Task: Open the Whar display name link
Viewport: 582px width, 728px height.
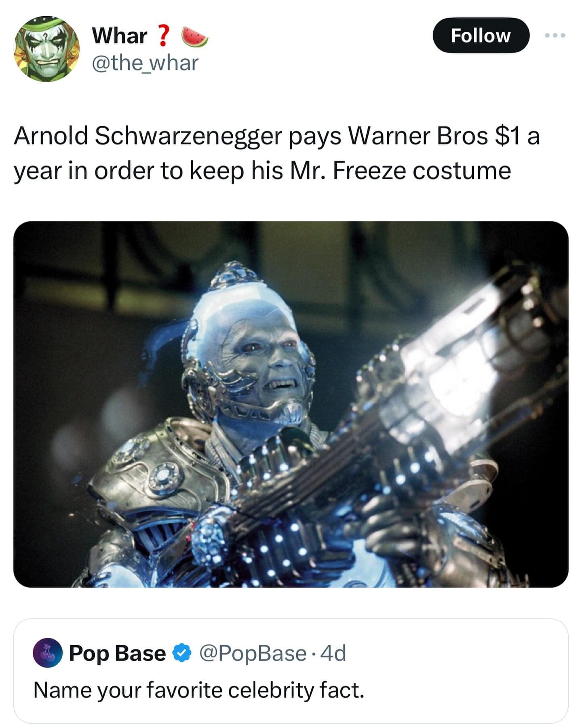Action: pos(119,36)
